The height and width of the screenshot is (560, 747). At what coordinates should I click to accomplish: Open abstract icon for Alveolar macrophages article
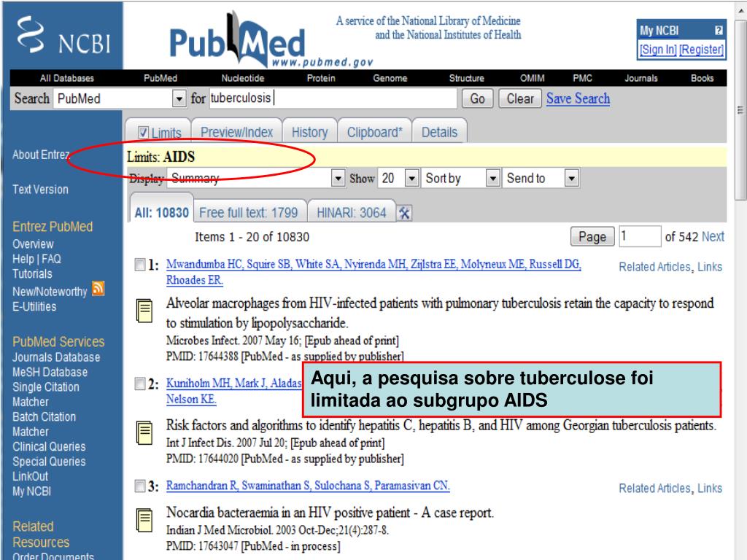(x=144, y=311)
